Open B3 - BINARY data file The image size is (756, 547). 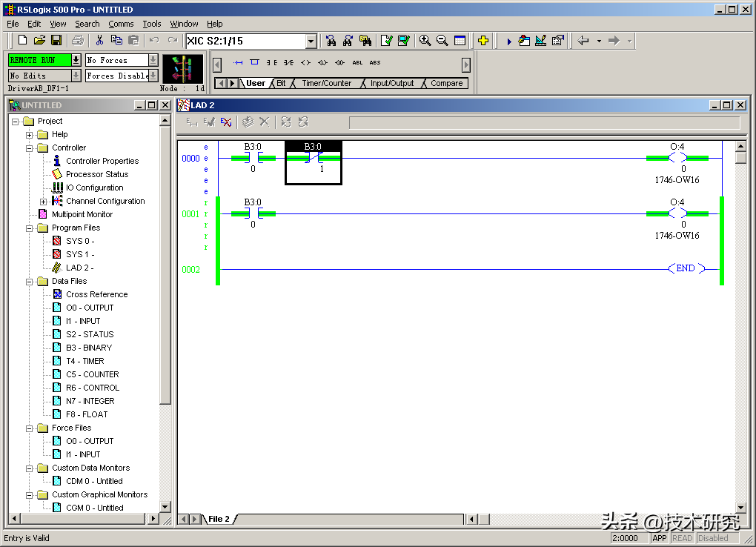click(x=88, y=348)
